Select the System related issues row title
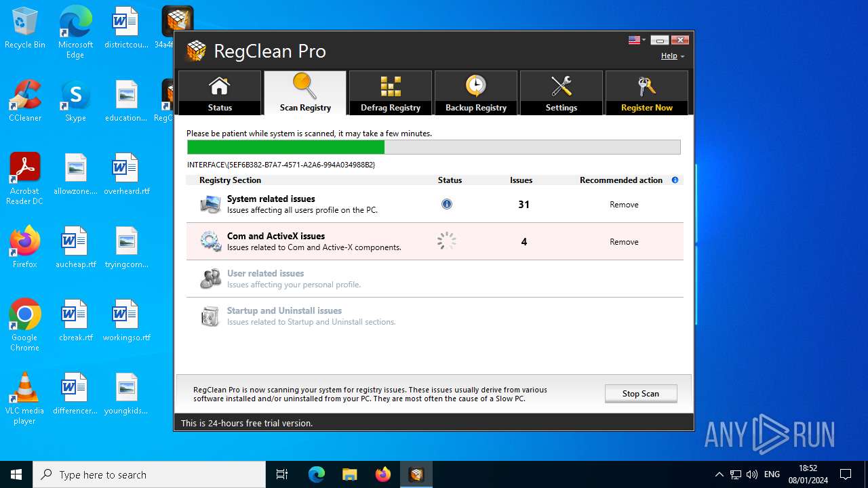This screenshot has width=868, height=488. 271,199
